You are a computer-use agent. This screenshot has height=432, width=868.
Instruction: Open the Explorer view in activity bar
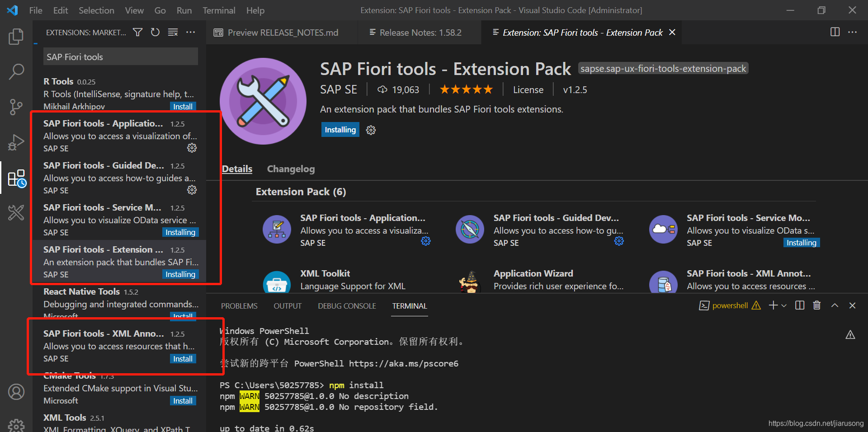[16, 37]
